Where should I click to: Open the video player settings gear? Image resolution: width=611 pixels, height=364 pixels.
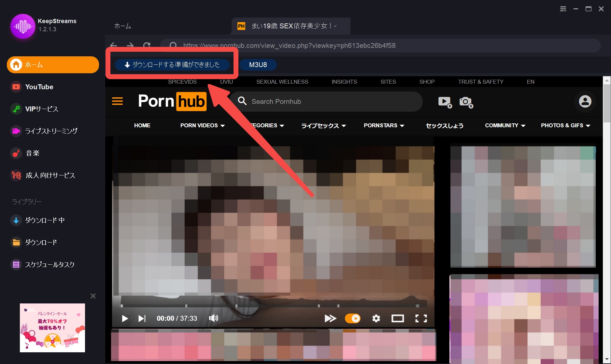pos(376,318)
